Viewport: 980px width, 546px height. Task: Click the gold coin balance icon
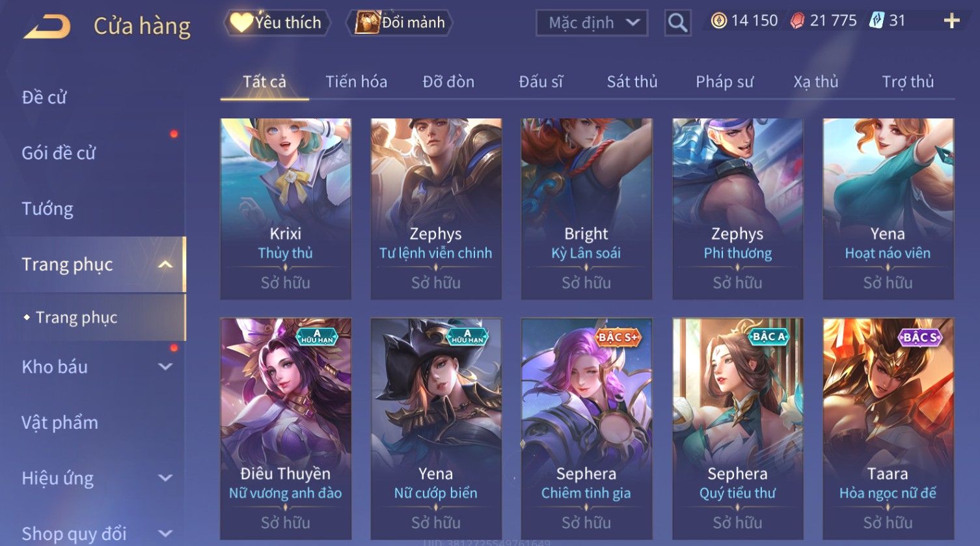(718, 21)
